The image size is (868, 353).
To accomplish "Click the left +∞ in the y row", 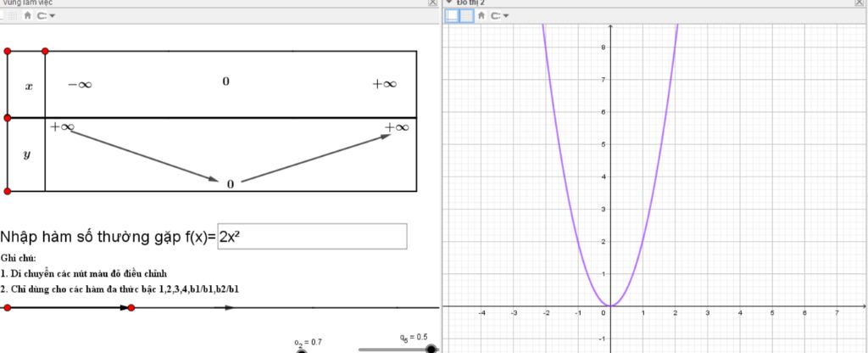I will [x=62, y=127].
